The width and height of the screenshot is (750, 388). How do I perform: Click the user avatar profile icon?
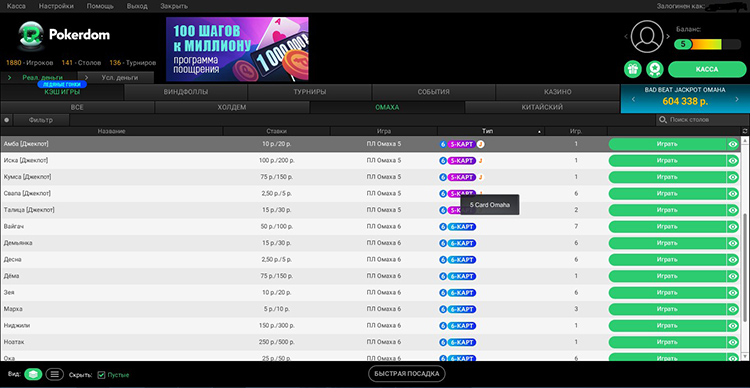click(x=647, y=37)
